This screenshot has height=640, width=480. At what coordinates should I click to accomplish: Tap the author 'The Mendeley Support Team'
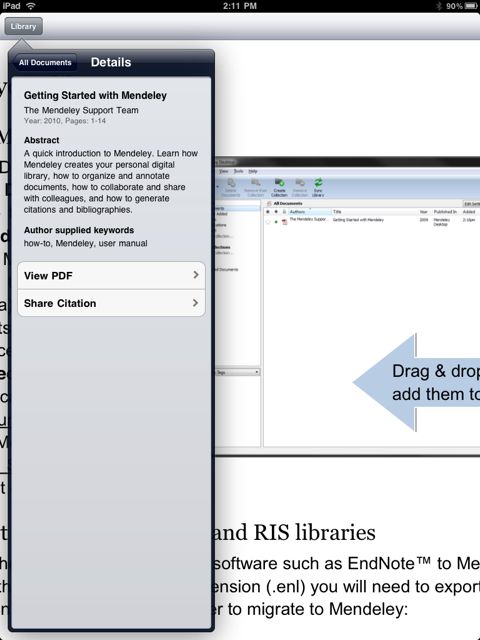[81, 110]
